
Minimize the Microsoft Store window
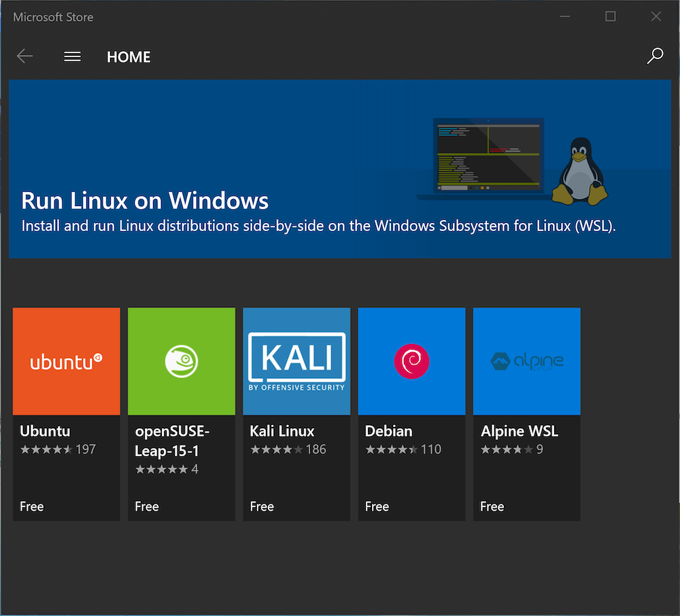coord(564,16)
